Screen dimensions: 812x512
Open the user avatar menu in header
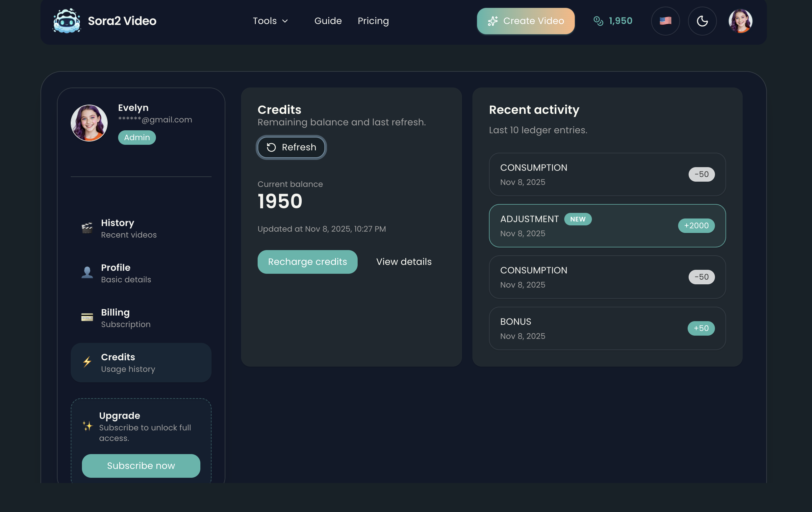[x=740, y=21]
